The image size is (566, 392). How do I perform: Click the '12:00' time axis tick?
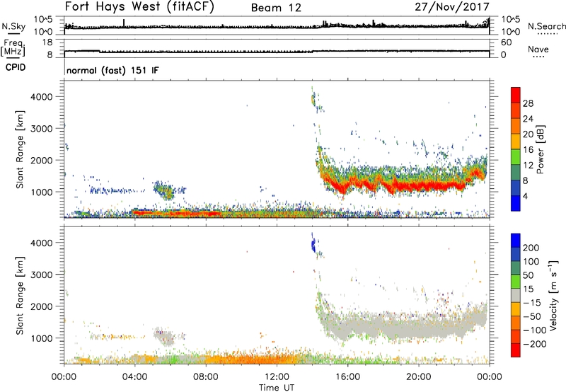(x=277, y=377)
